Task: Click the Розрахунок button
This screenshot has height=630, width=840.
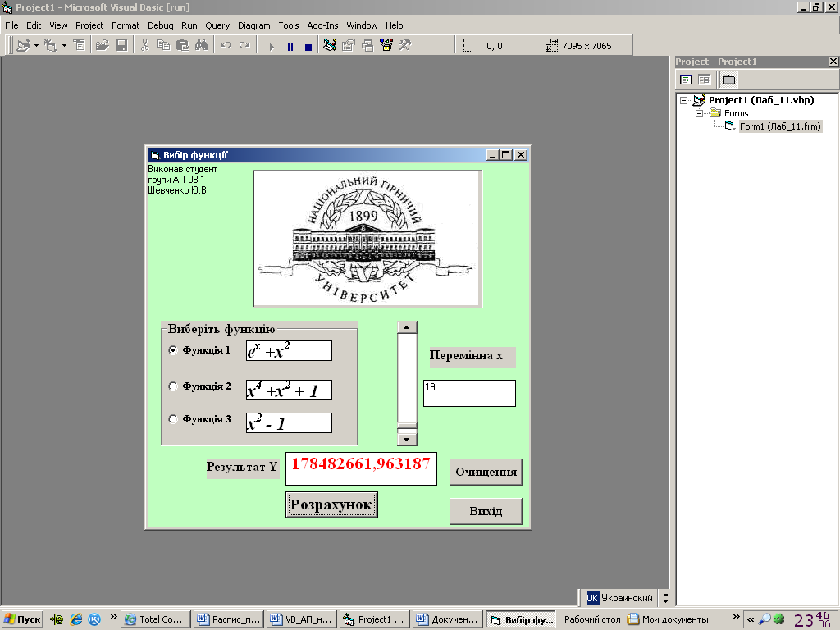Action: click(331, 504)
